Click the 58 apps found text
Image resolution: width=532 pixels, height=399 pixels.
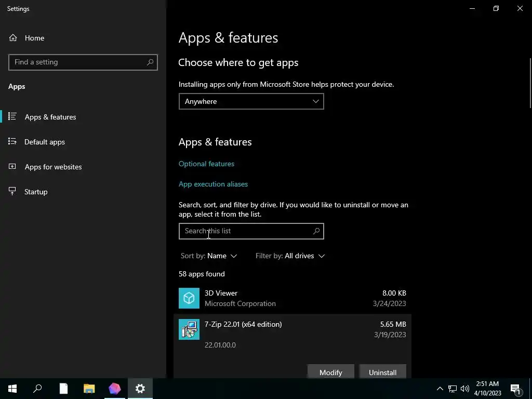tap(202, 274)
